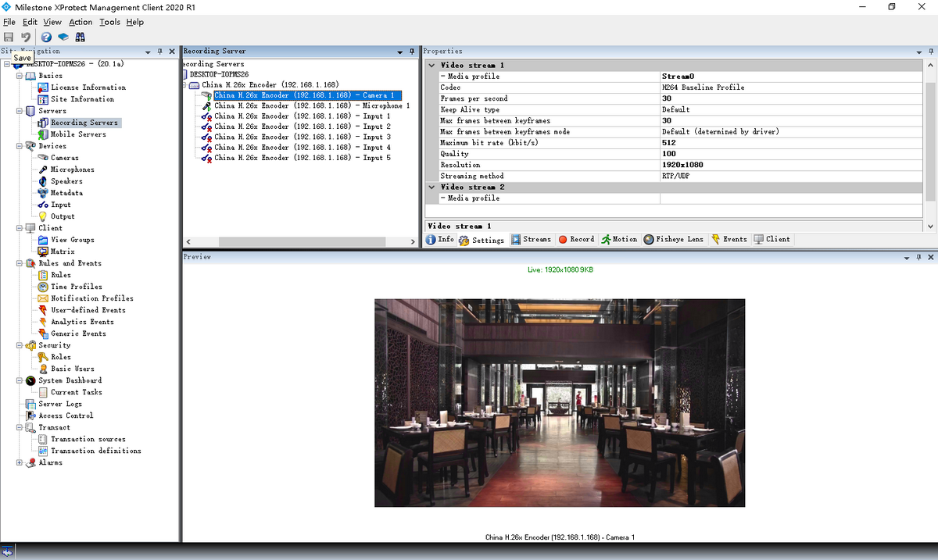Click the System Dashboard icon
The height and width of the screenshot is (560, 938).
30,380
